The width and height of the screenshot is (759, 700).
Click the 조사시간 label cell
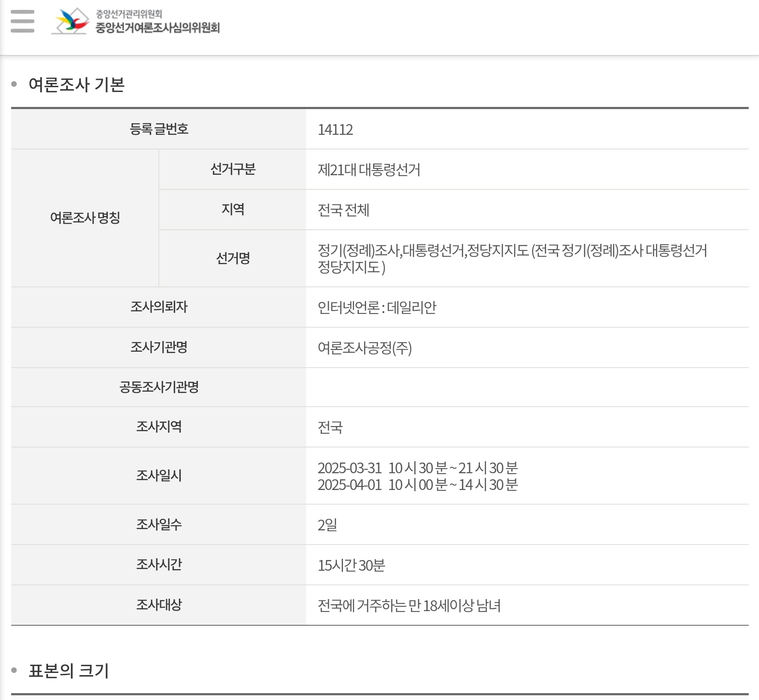[x=159, y=565]
